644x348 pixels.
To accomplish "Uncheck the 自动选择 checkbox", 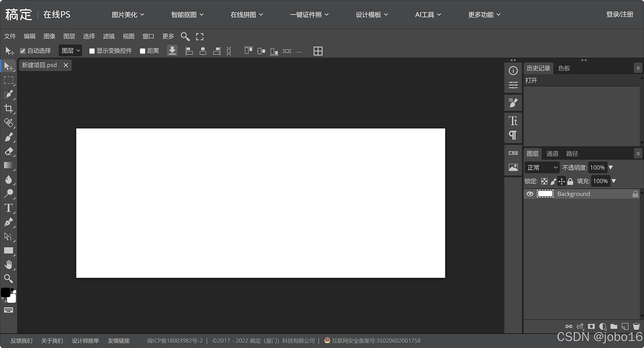I will coord(23,51).
